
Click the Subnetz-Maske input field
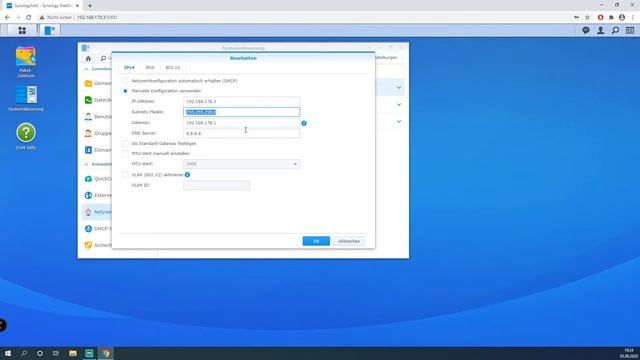(x=241, y=112)
